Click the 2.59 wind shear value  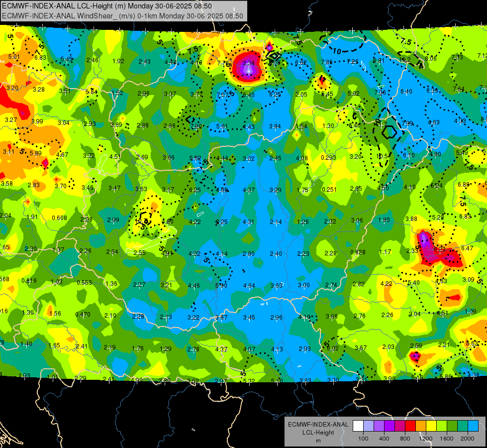coord(416,346)
